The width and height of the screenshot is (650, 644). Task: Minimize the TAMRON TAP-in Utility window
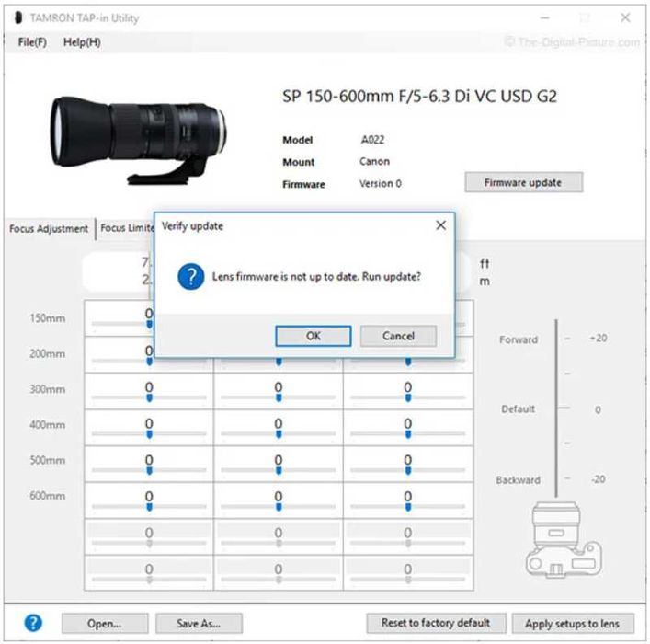(544, 17)
